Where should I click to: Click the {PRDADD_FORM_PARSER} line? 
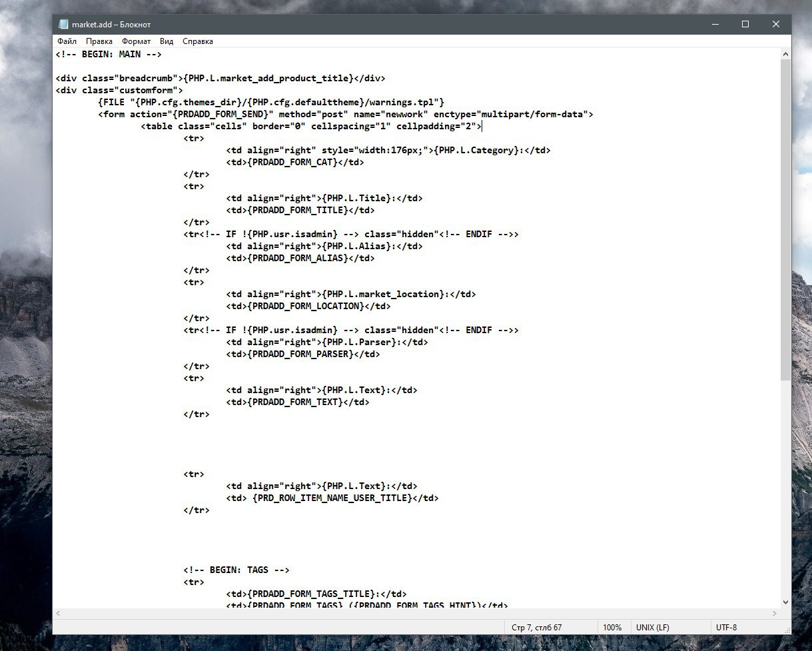click(303, 354)
